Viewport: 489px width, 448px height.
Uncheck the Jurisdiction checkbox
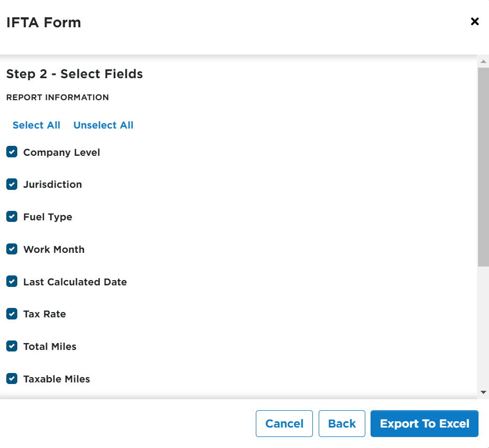tap(12, 184)
